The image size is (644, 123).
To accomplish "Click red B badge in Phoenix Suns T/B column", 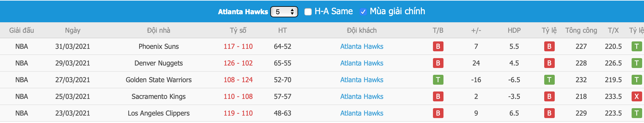I will point(438,46).
